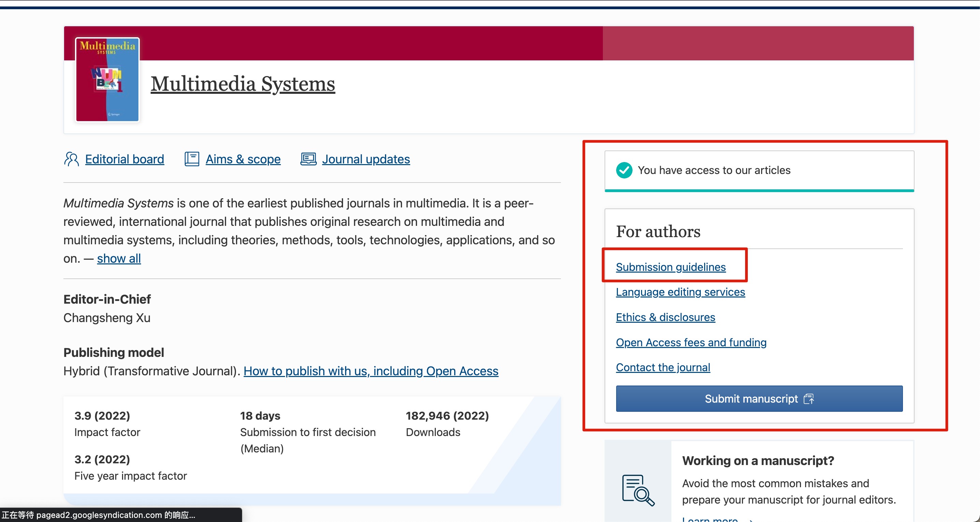The image size is (980, 522).
Task: Open Open Access fees and funding
Action: [x=691, y=343]
